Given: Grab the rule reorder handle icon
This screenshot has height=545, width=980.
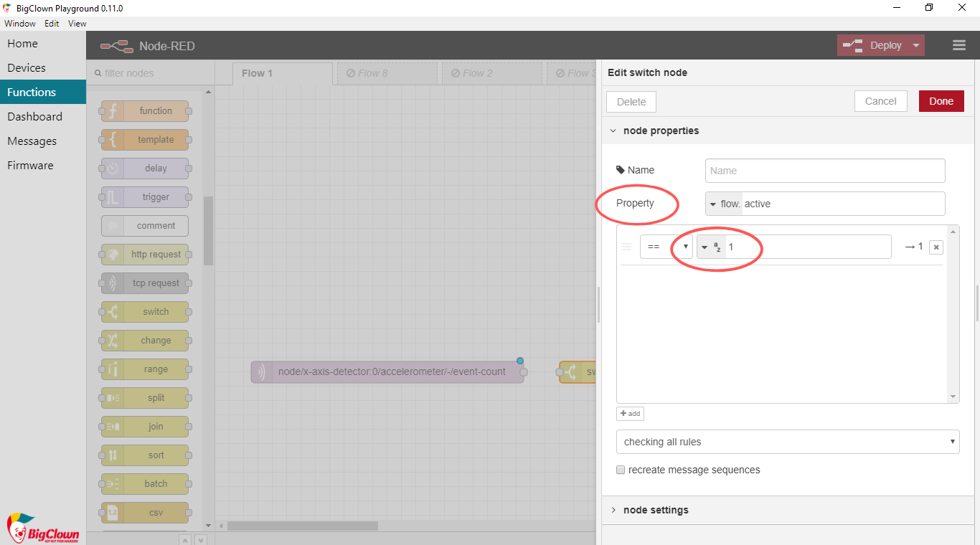Looking at the screenshot, I should (626, 247).
